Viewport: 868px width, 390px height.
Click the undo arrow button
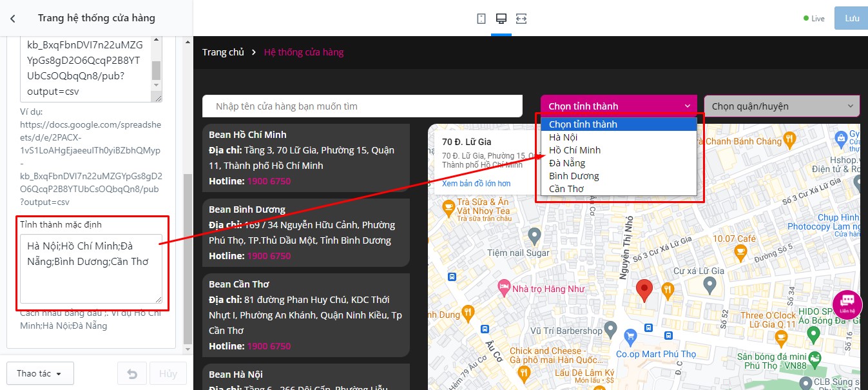132,374
